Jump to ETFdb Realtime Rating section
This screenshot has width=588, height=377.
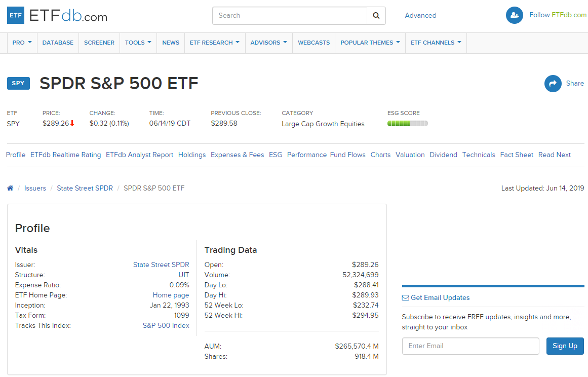pyautogui.click(x=66, y=155)
